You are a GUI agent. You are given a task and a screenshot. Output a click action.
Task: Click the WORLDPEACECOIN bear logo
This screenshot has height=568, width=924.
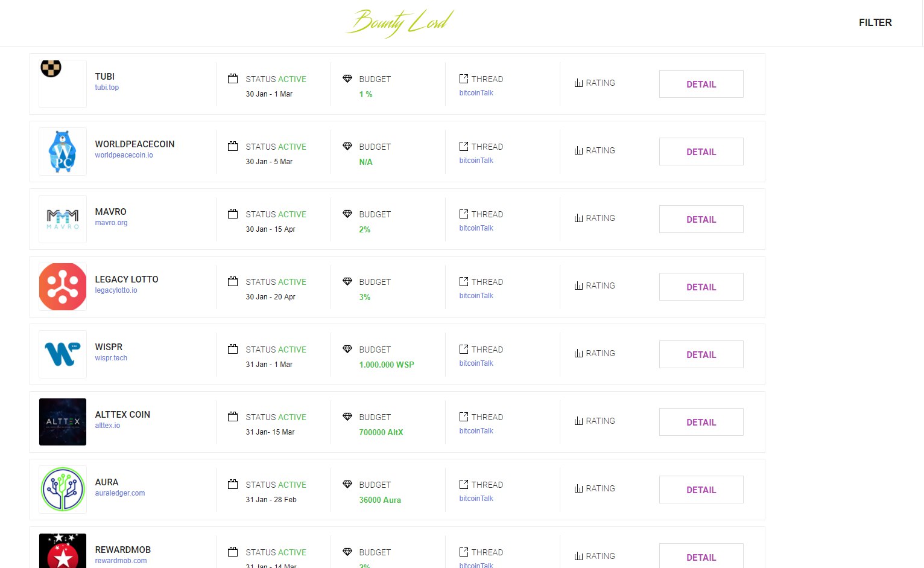(x=63, y=152)
